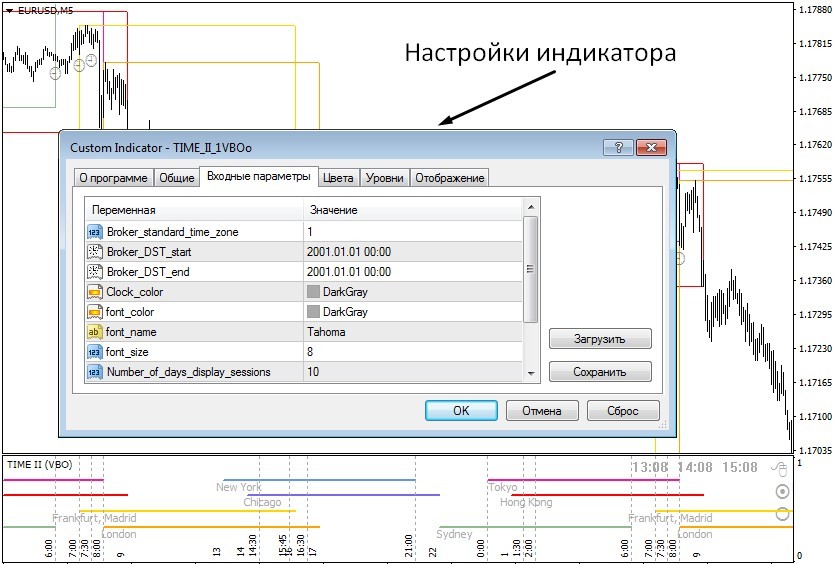Open the О программе tab

point(113,178)
